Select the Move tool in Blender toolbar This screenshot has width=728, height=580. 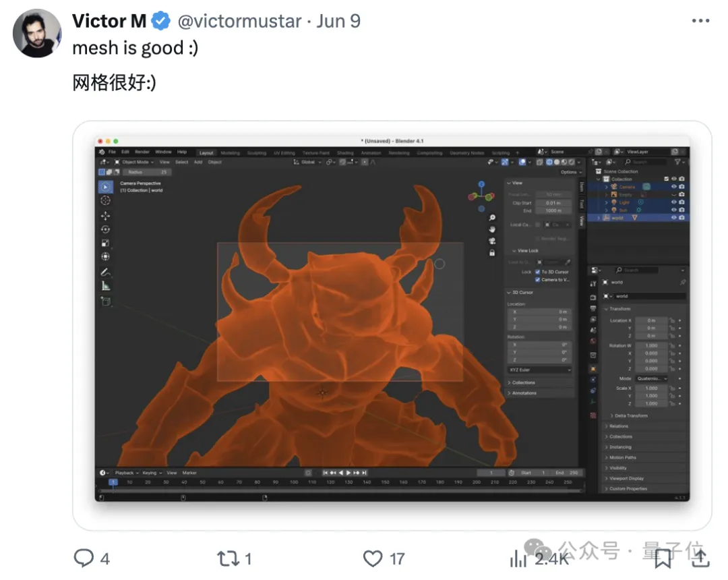106,216
